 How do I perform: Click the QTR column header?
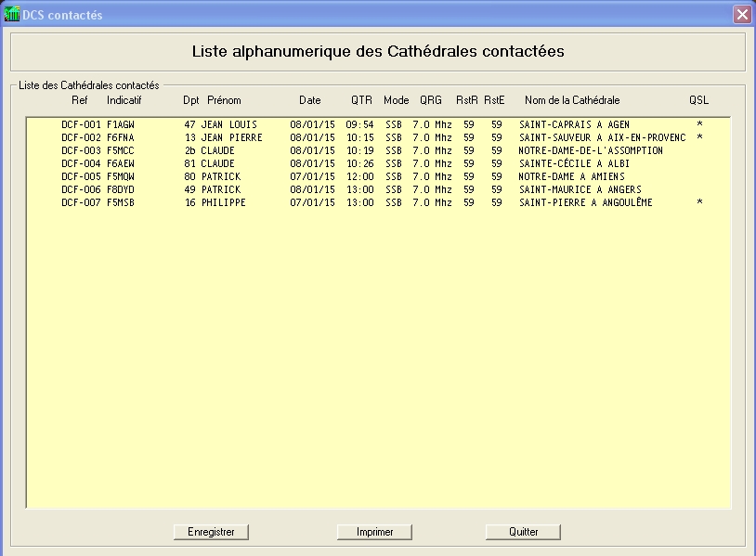pos(361,100)
